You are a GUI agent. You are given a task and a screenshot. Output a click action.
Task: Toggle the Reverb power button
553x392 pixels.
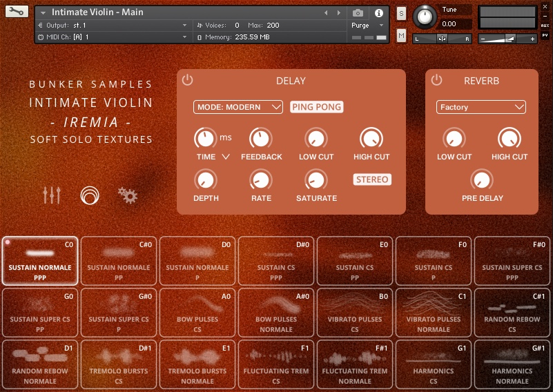[x=436, y=80]
